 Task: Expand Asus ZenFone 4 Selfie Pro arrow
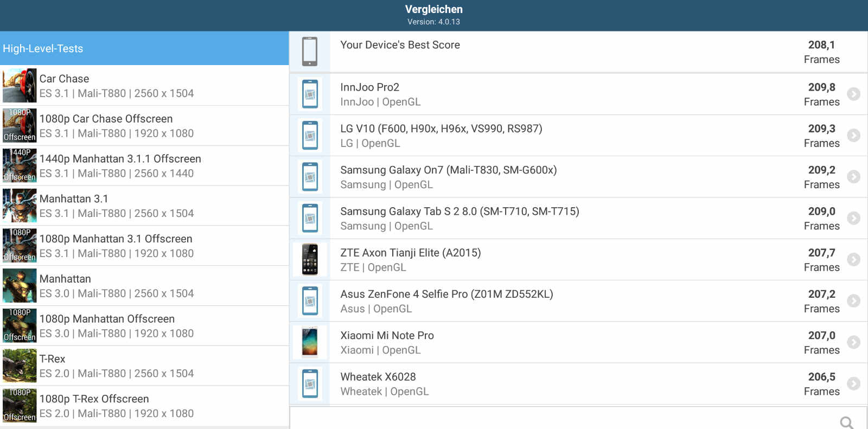tap(854, 300)
